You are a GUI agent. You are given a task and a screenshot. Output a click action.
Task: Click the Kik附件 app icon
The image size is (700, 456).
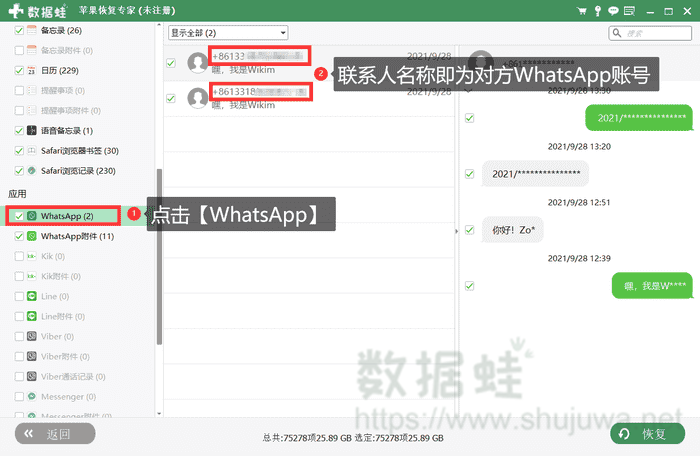pyautogui.click(x=32, y=276)
